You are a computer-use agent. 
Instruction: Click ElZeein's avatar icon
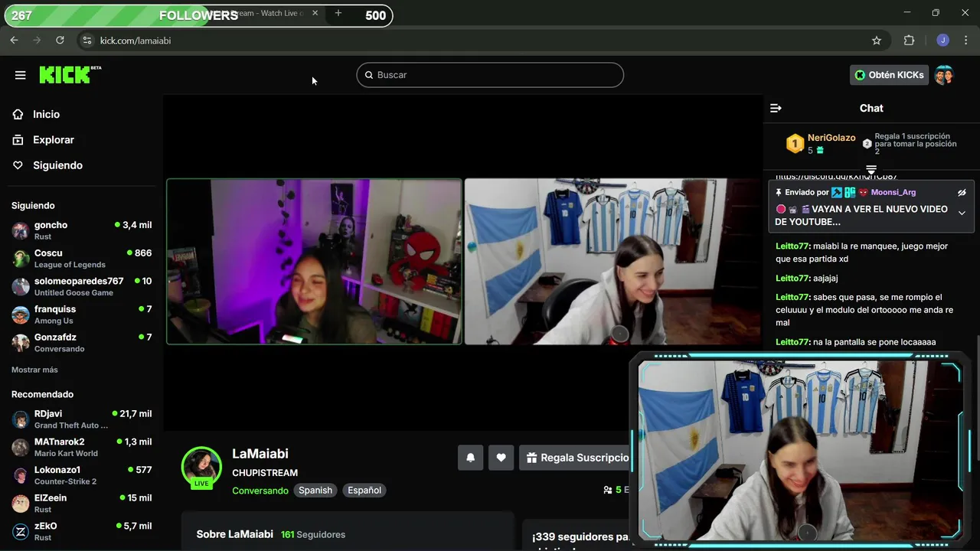coord(21,504)
